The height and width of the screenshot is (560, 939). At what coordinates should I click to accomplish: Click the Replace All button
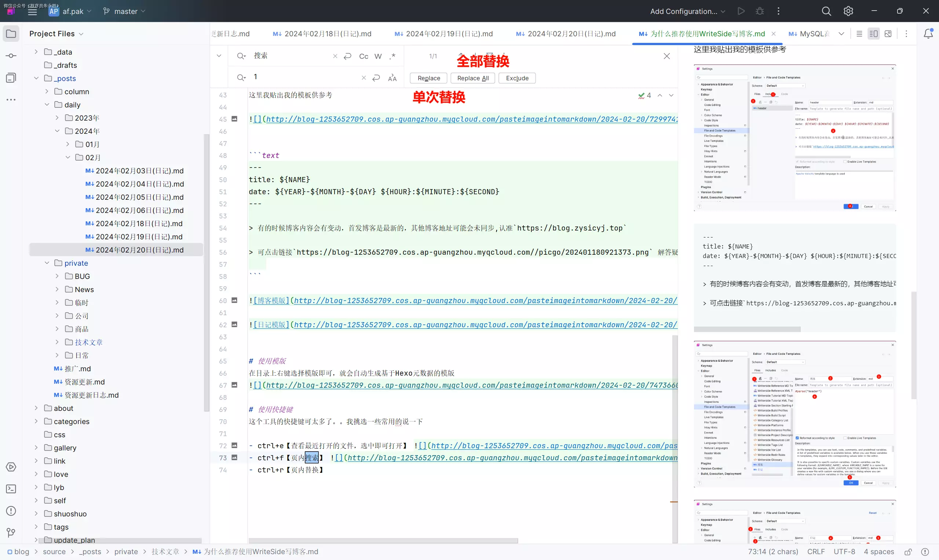(472, 78)
